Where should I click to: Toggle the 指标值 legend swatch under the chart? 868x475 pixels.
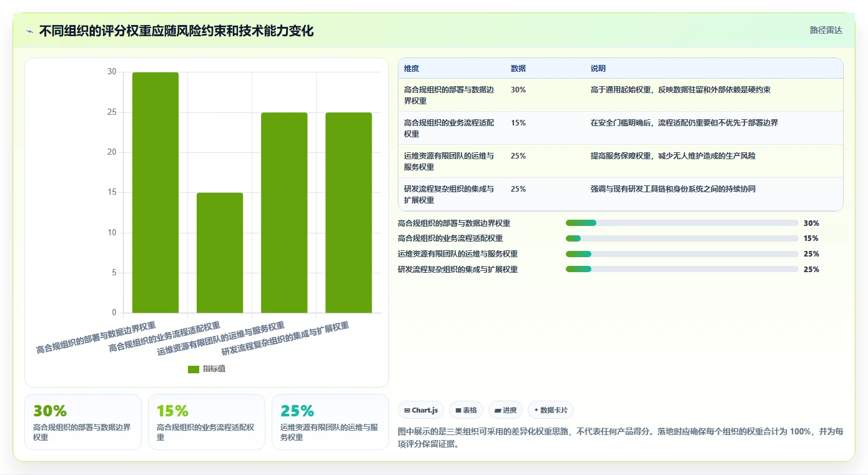(194, 370)
